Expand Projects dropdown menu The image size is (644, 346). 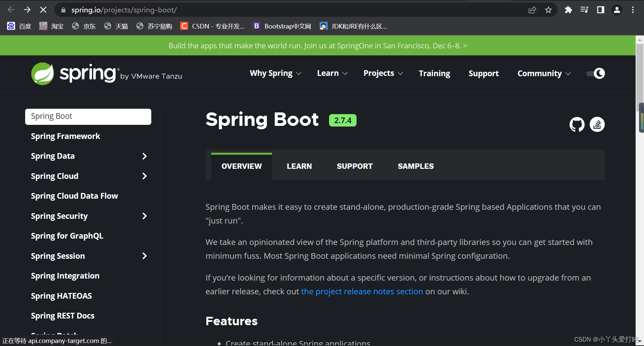(x=383, y=73)
